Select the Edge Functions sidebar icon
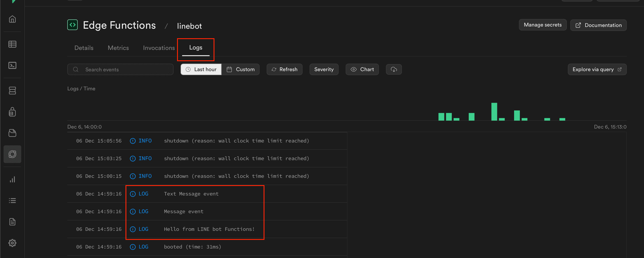 coord(12,154)
